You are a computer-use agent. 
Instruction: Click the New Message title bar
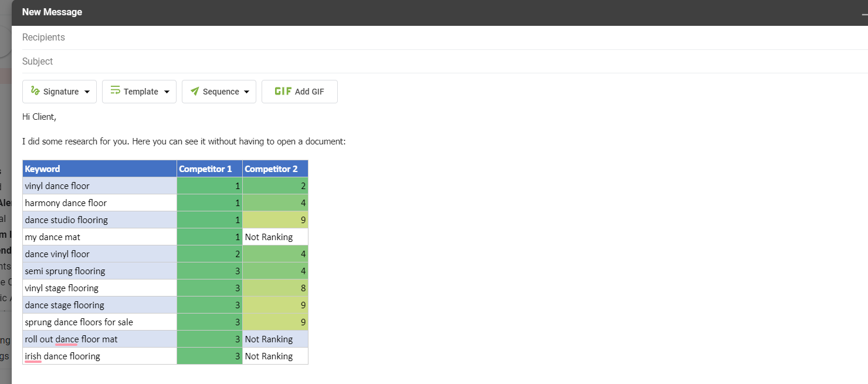[411, 12]
